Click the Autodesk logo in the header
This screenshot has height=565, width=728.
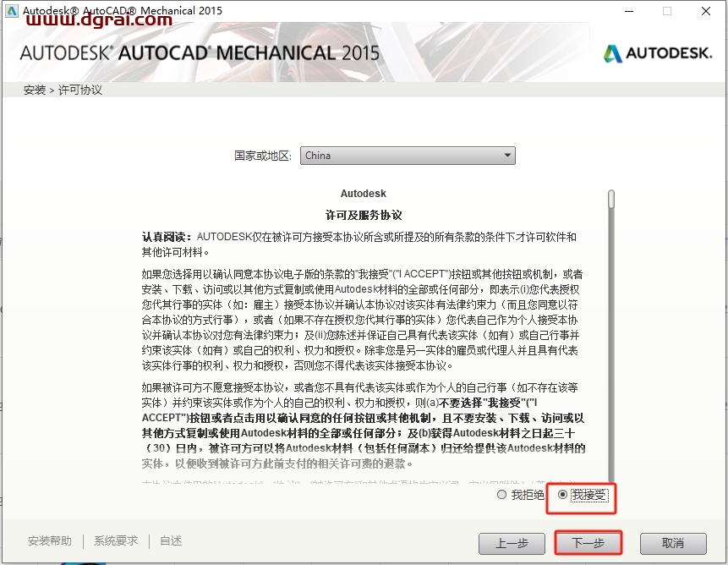(x=658, y=53)
